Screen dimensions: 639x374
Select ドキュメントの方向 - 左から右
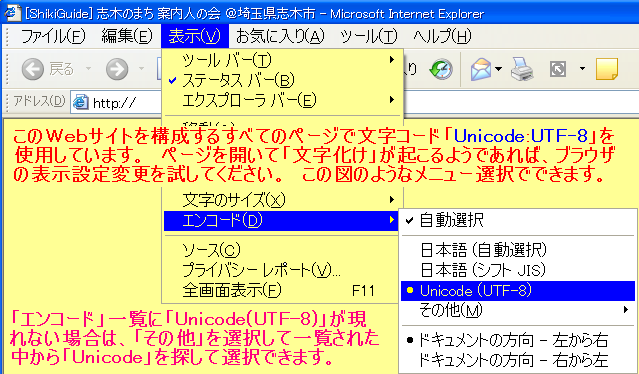pos(518,340)
